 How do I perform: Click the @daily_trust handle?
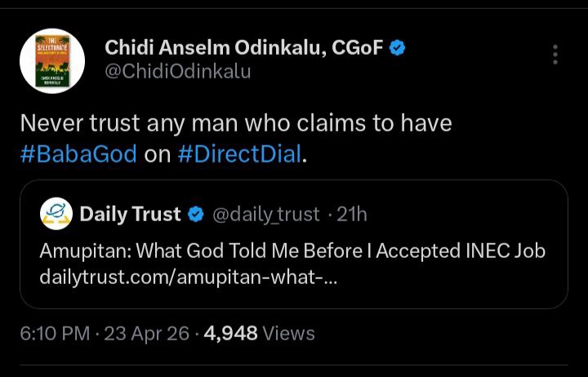pos(266,215)
